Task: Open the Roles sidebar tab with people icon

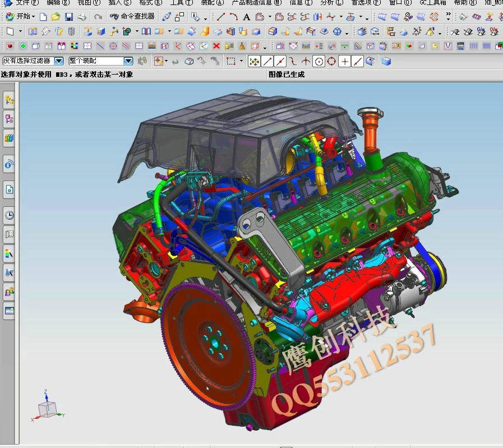Action: tap(9, 292)
